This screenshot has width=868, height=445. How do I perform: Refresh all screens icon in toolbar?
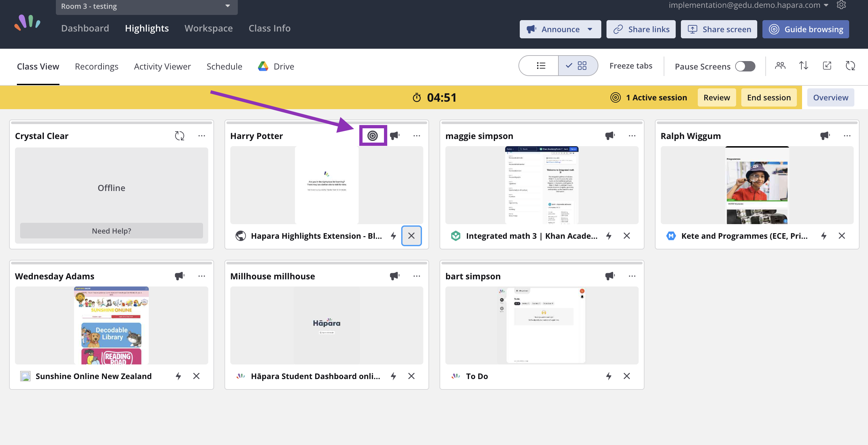[850, 66]
